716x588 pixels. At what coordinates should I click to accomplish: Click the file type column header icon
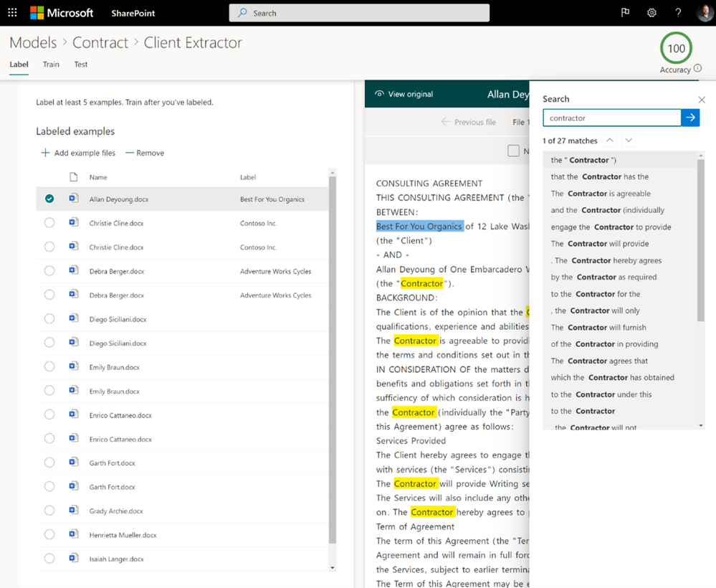coord(73,177)
